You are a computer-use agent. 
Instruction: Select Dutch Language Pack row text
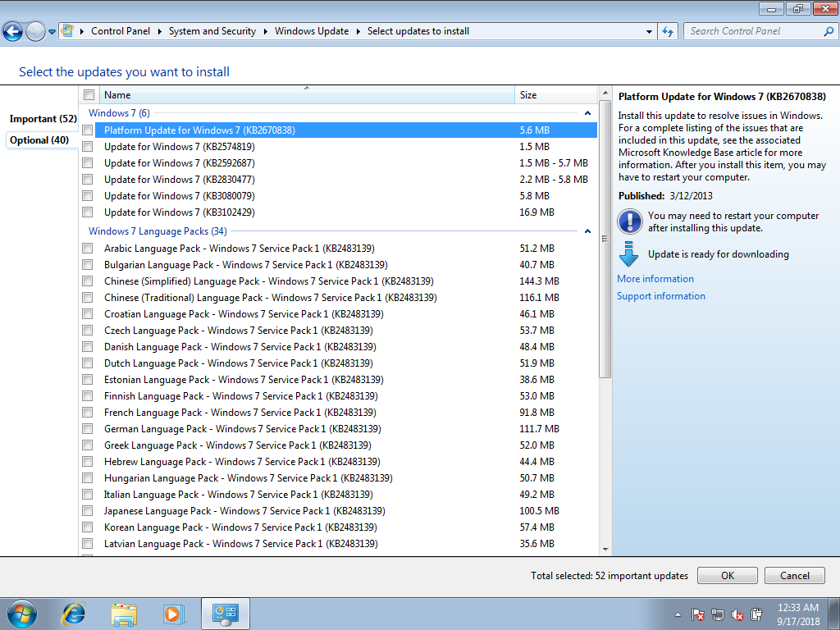[239, 363]
